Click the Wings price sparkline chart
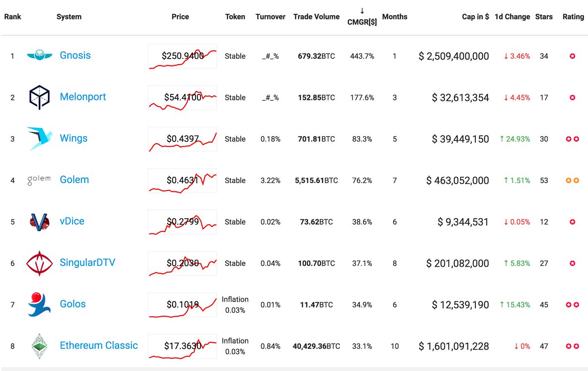588x371 pixels. pyautogui.click(x=182, y=139)
